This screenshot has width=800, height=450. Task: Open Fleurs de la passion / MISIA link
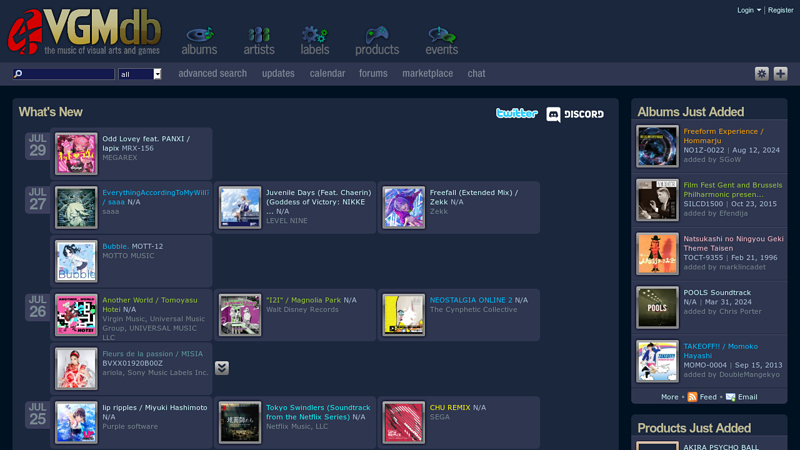point(153,354)
